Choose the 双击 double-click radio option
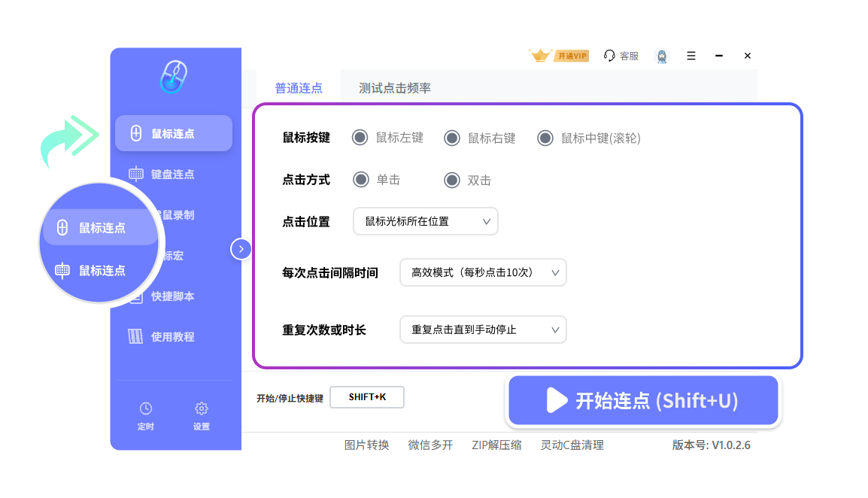The image size is (868, 498). 452,180
